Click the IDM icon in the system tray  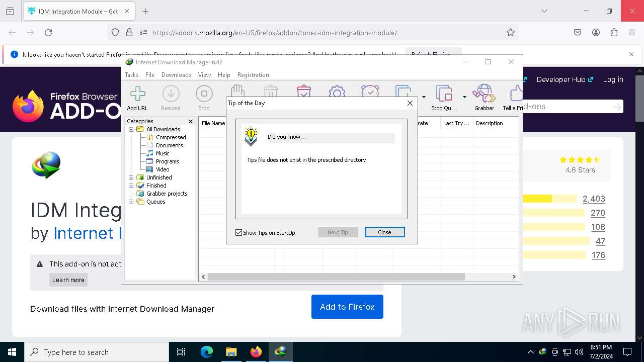[543, 352]
